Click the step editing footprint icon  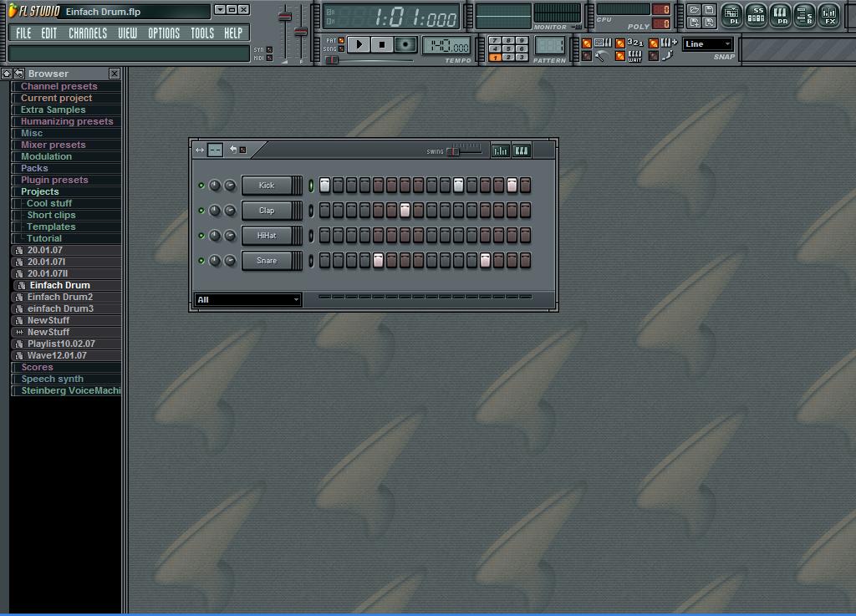tap(667, 56)
